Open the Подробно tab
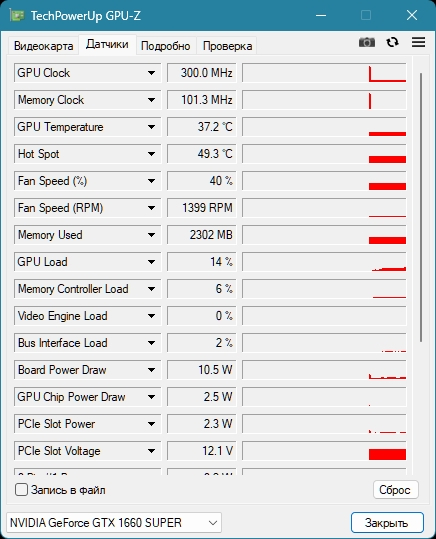Viewport: 436px width, 539px height. (x=165, y=46)
